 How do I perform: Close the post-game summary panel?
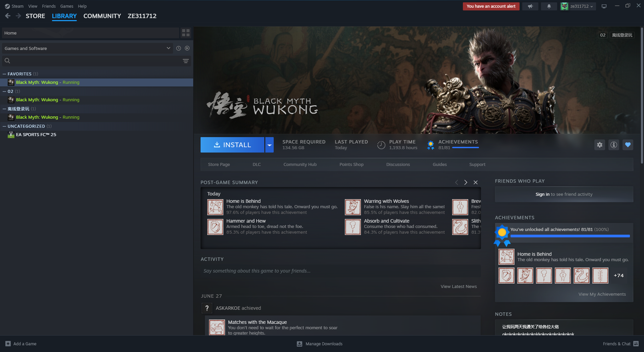coord(475,182)
